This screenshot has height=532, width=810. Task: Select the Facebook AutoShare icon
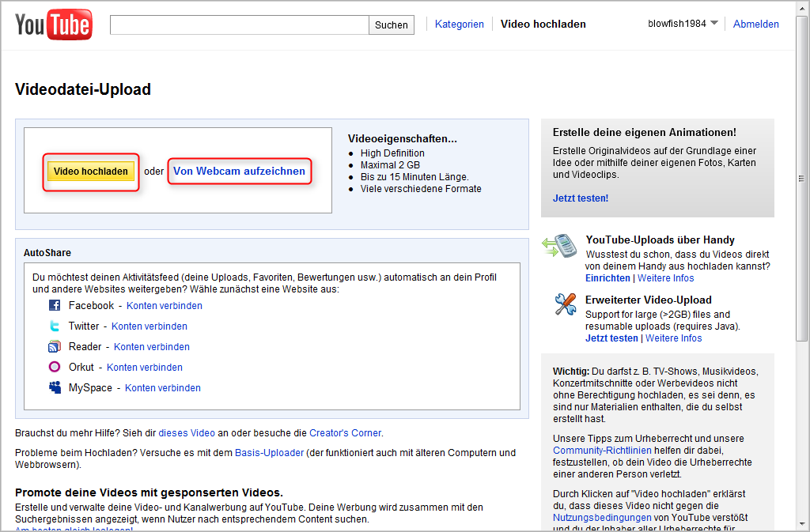tap(54, 305)
